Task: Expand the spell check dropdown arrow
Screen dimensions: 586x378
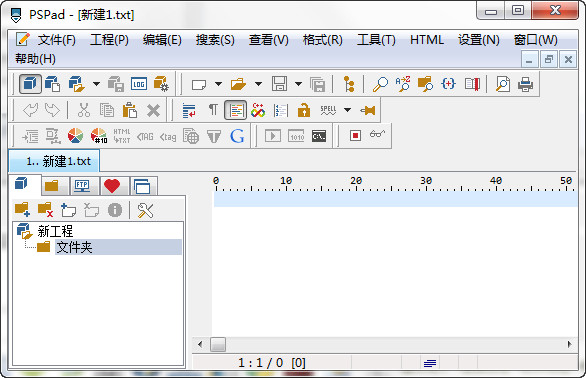Action: 348,110
